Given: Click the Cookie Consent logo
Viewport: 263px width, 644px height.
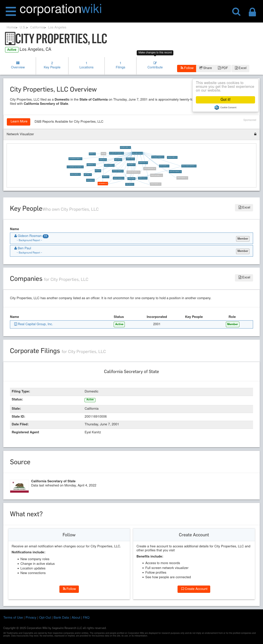Looking at the screenshot, I should pos(225,107).
